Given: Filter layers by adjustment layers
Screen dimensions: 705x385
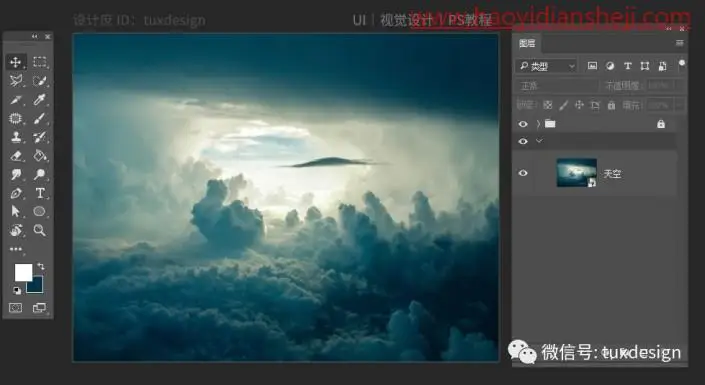Looking at the screenshot, I should pos(610,66).
